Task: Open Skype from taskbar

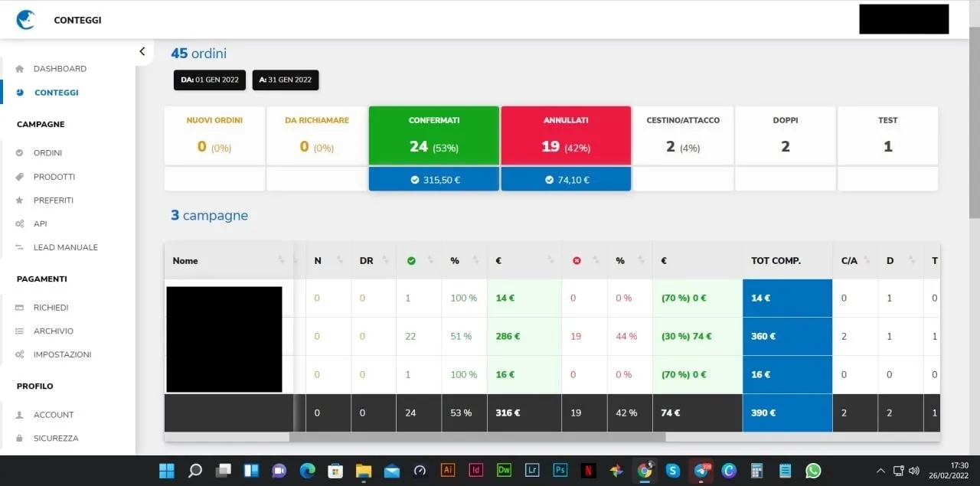Action: click(673, 471)
